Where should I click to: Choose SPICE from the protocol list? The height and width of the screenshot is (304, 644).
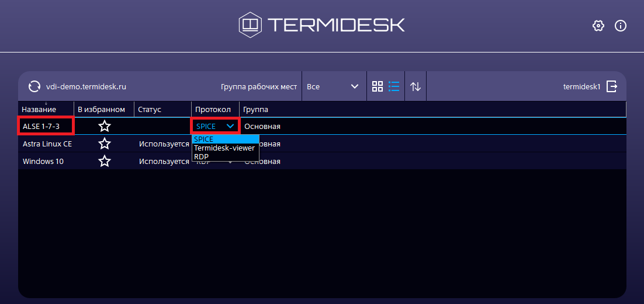point(226,139)
